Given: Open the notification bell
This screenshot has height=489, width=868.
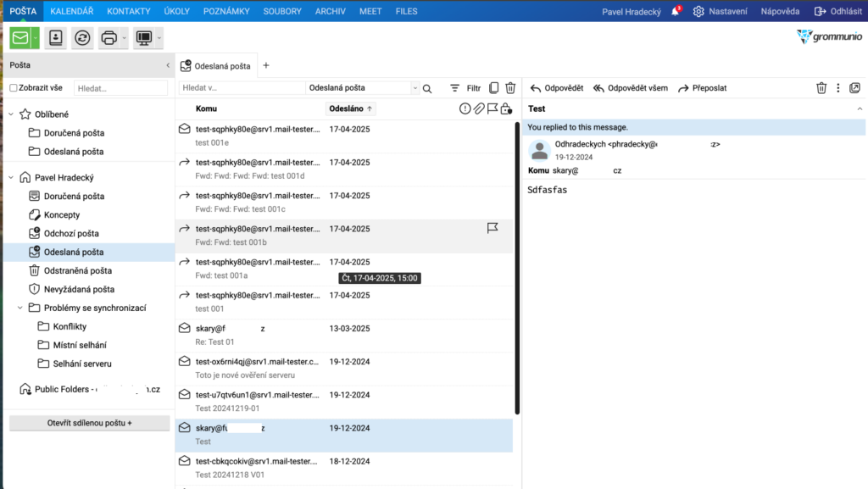Looking at the screenshot, I should pyautogui.click(x=676, y=11).
